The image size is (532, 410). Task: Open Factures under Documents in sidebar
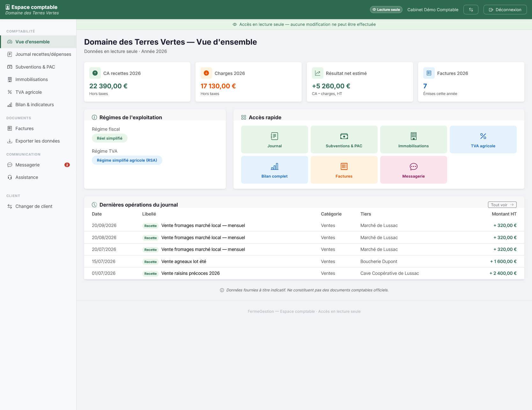click(38, 128)
